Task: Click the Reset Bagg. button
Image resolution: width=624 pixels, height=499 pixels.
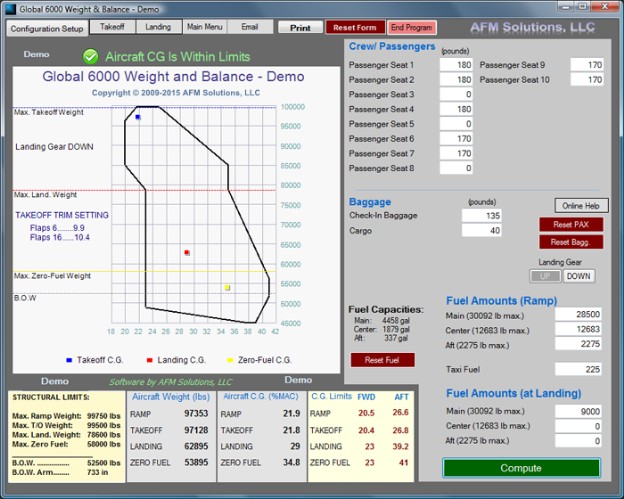Action: click(x=571, y=242)
